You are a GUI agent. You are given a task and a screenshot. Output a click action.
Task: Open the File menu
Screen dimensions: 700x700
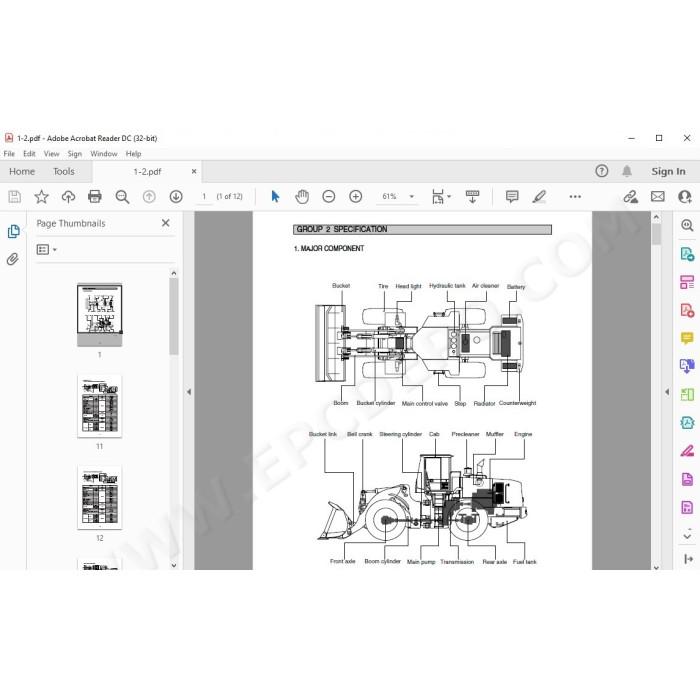click(9, 154)
